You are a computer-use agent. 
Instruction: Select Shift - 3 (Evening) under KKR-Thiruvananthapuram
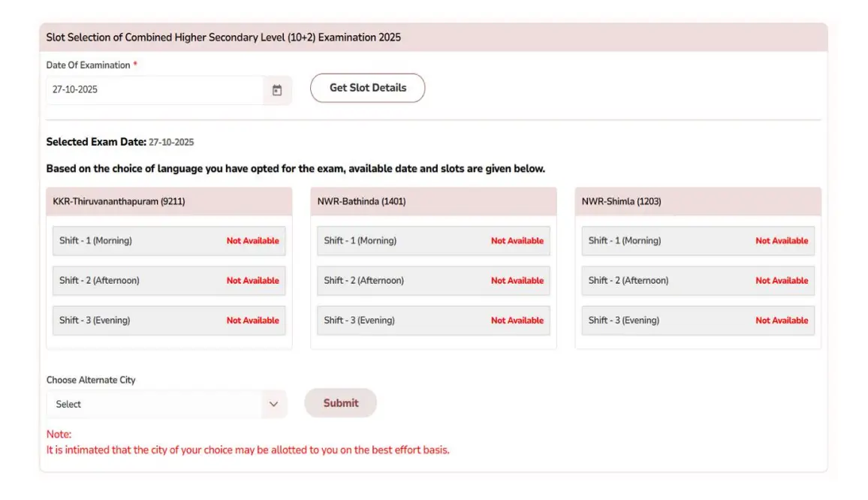(x=168, y=320)
